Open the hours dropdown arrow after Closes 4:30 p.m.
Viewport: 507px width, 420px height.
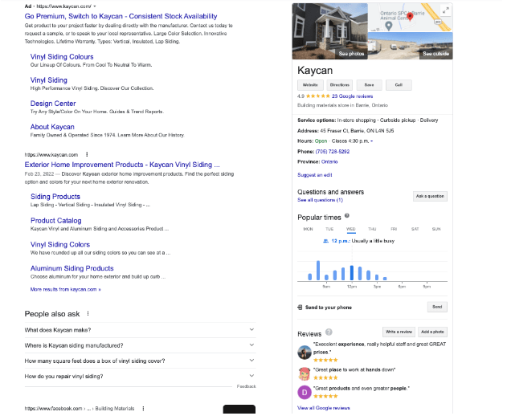coord(373,139)
